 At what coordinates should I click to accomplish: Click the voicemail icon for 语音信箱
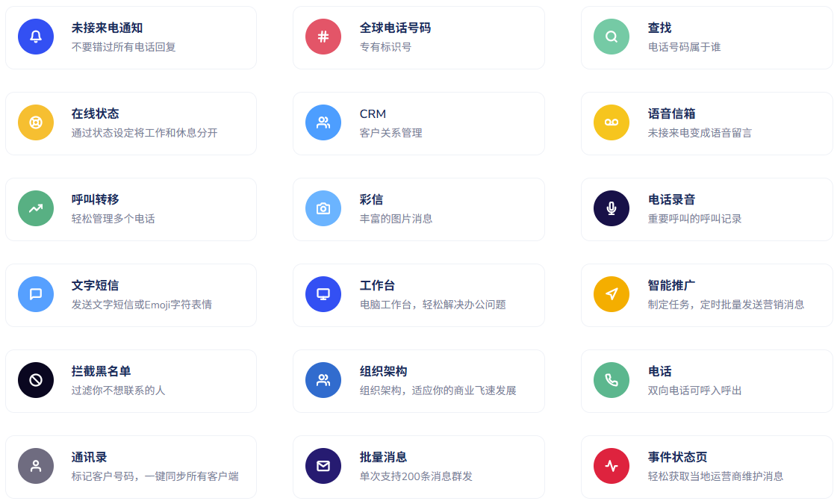(612, 122)
